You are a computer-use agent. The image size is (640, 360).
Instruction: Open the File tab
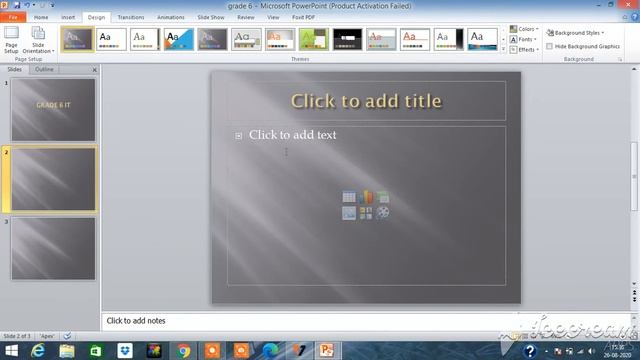tap(13, 17)
